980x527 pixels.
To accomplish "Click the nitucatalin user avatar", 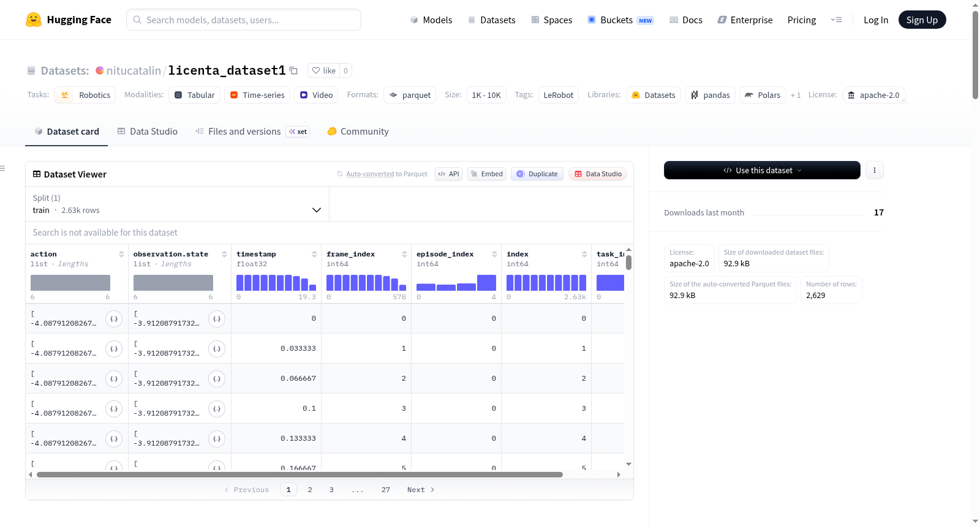I will pos(100,70).
